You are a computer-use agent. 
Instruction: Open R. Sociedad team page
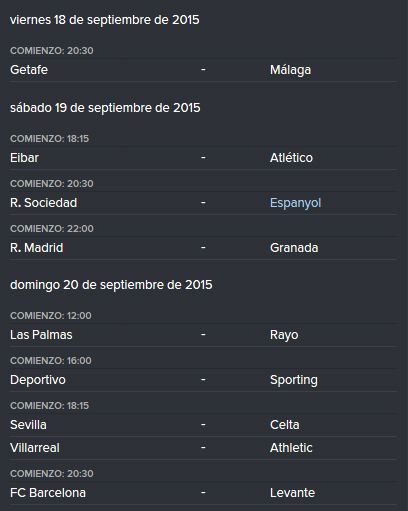coord(44,203)
